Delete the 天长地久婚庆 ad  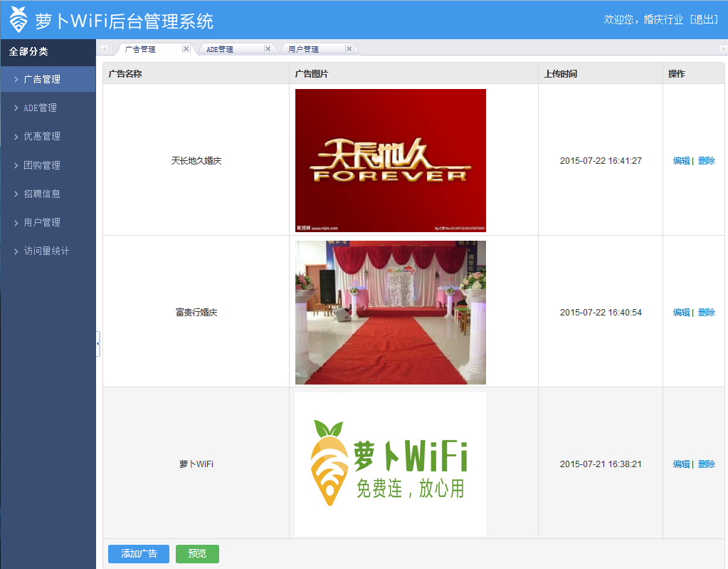click(706, 161)
